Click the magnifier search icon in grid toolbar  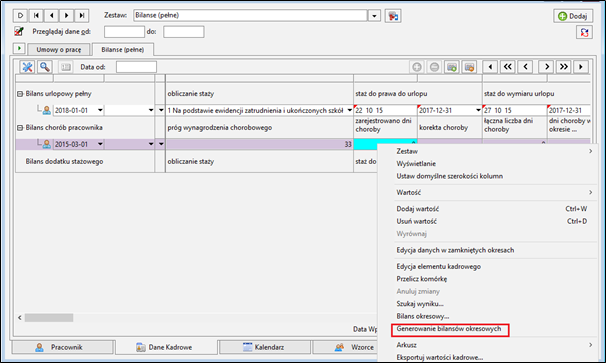[x=45, y=67]
